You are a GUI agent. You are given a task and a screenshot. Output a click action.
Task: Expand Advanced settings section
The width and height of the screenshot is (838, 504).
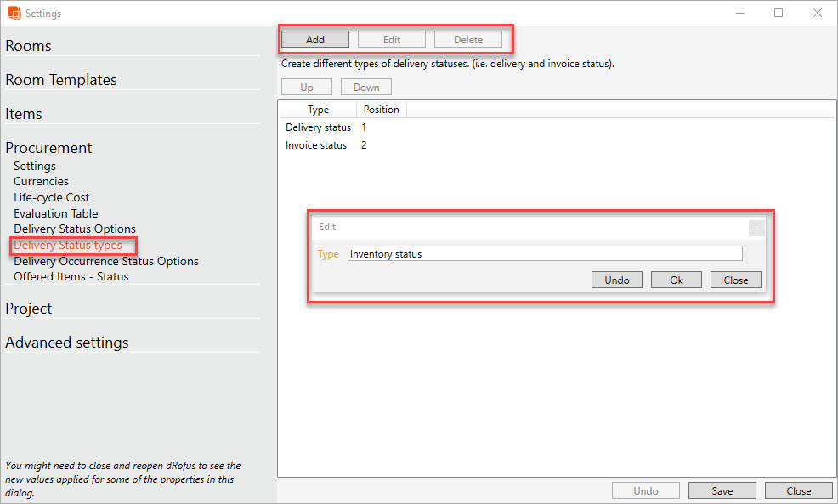[67, 343]
